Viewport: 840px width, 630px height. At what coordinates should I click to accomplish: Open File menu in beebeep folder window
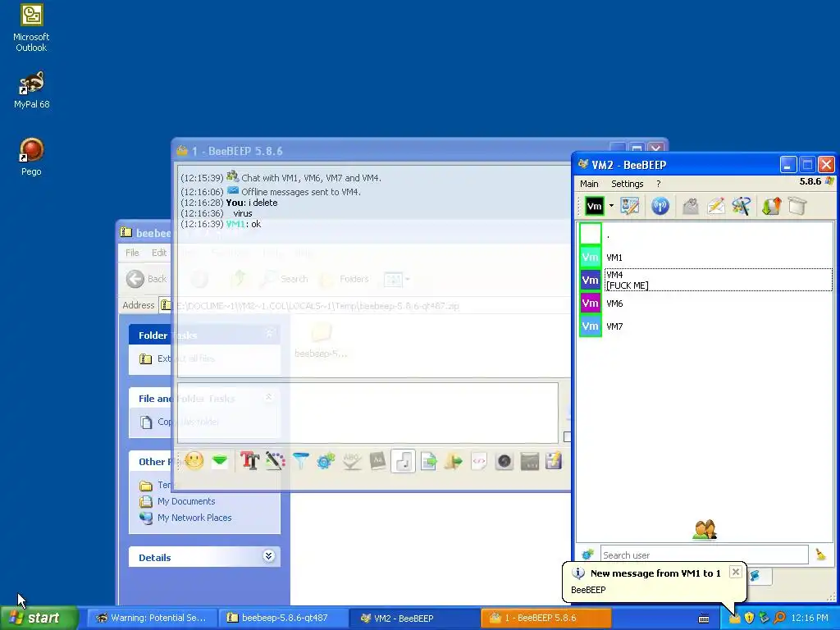pyautogui.click(x=132, y=253)
